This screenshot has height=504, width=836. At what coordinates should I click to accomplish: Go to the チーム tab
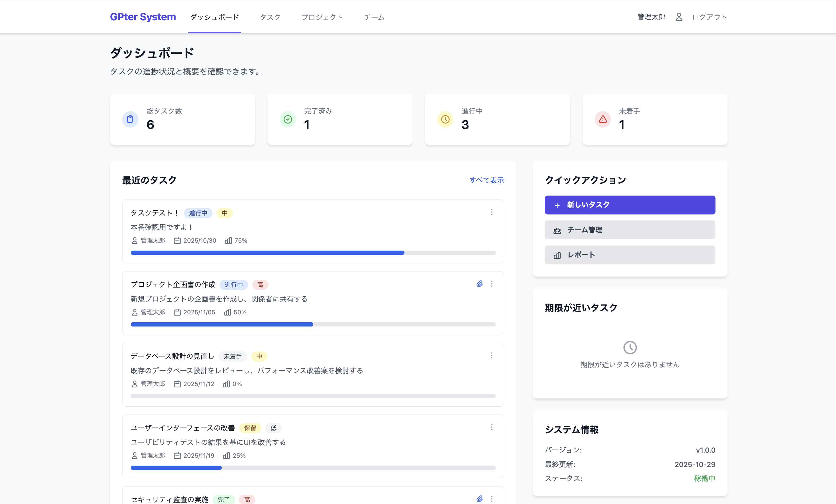(x=374, y=17)
